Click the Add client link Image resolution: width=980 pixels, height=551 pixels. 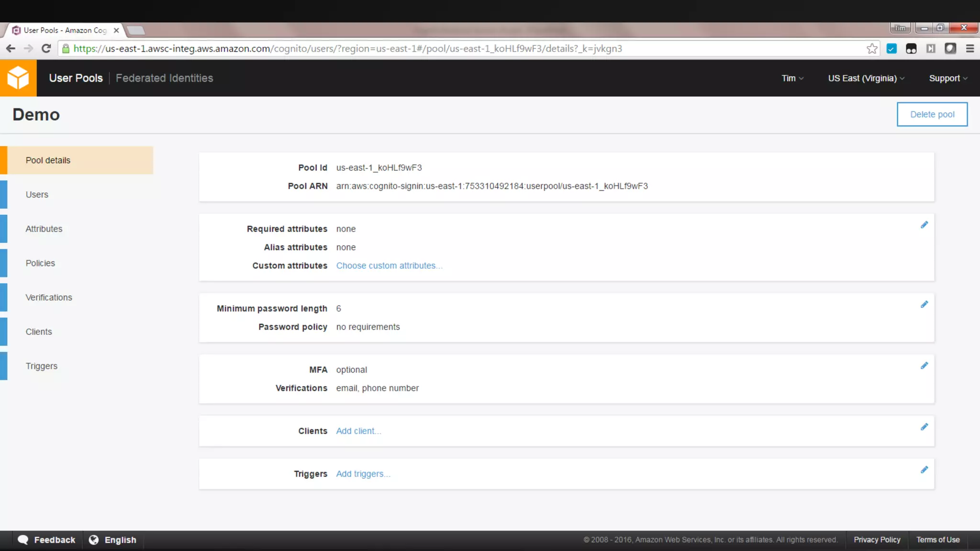[358, 431]
